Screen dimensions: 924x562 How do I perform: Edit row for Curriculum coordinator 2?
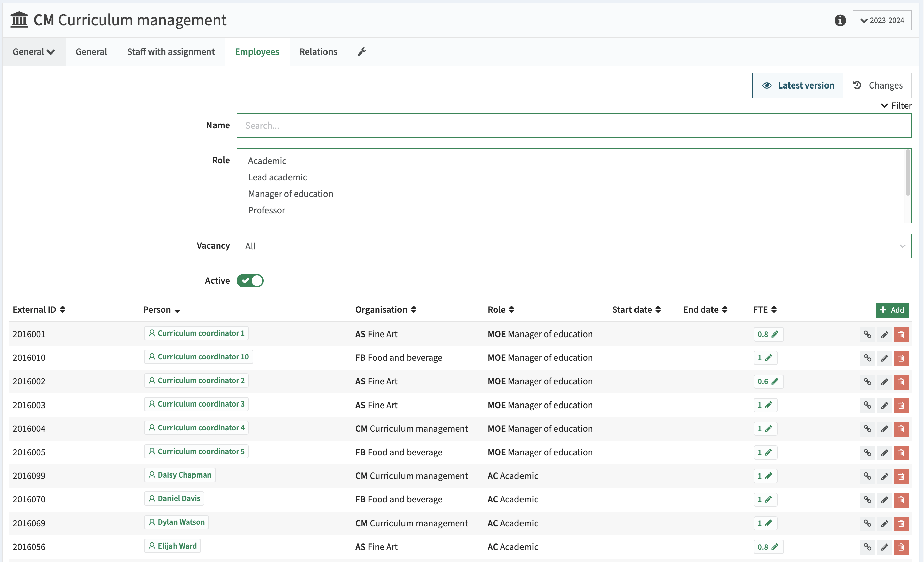pos(884,382)
